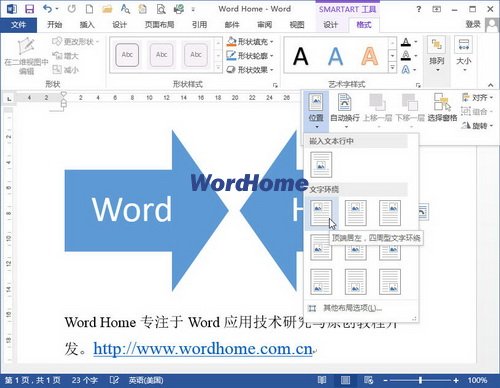Viewport: 500px width, 388px height.
Task: Click ribbon display options icon
Action: 436,9
